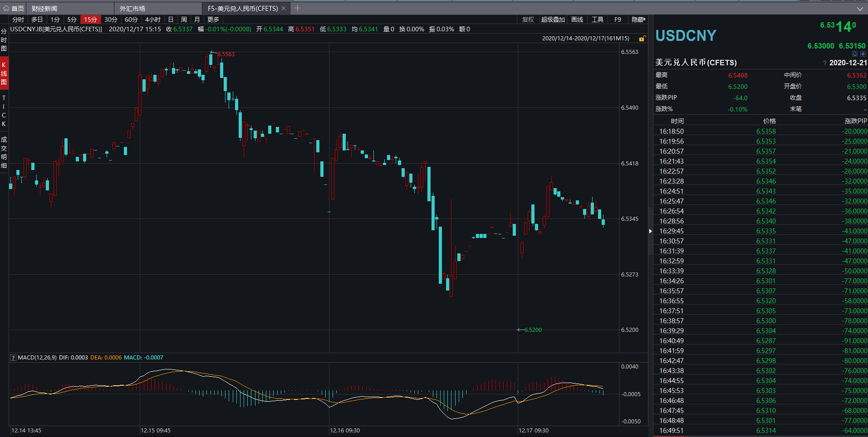Image resolution: width=868 pixels, height=437 pixels.
Task: Select the 5分 chart period
Action: point(72,19)
